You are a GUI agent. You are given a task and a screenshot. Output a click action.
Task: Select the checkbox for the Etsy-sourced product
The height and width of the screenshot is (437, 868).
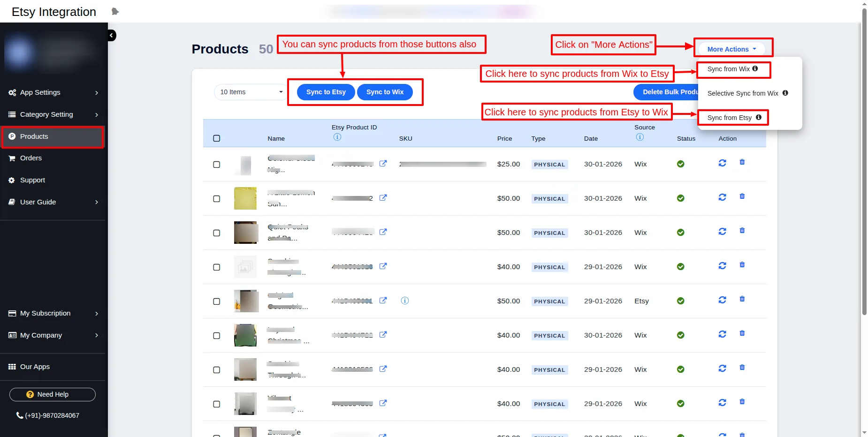tap(216, 301)
